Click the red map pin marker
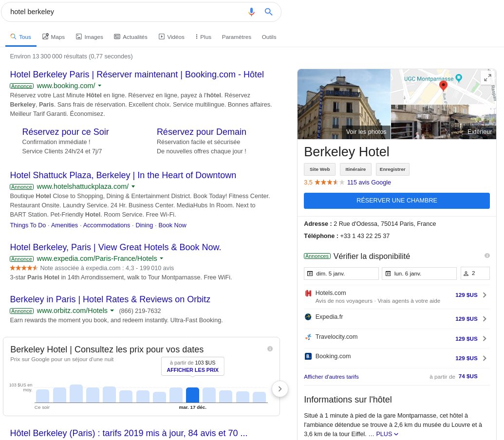 tap(443, 86)
